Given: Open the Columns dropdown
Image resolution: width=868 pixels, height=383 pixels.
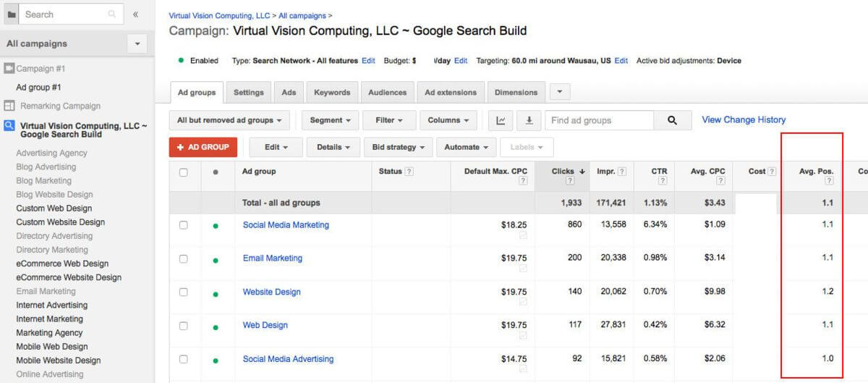Looking at the screenshot, I should pyautogui.click(x=448, y=120).
